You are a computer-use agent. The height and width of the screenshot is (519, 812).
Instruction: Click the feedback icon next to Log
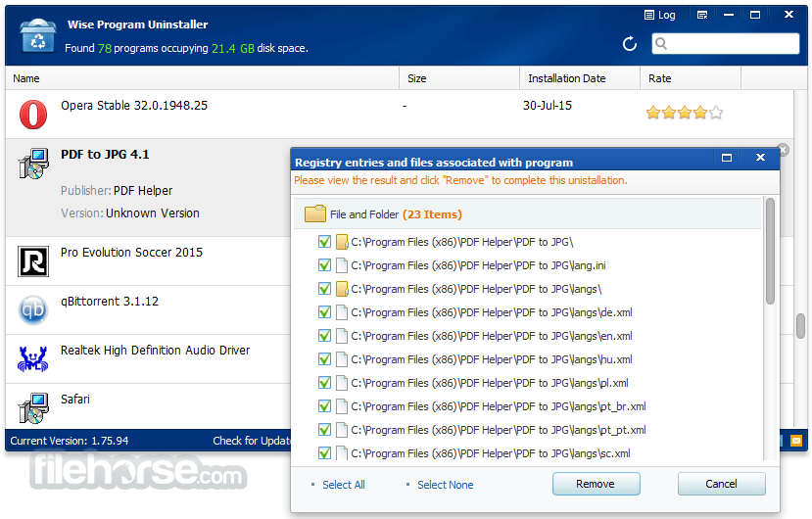pyautogui.click(x=702, y=15)
